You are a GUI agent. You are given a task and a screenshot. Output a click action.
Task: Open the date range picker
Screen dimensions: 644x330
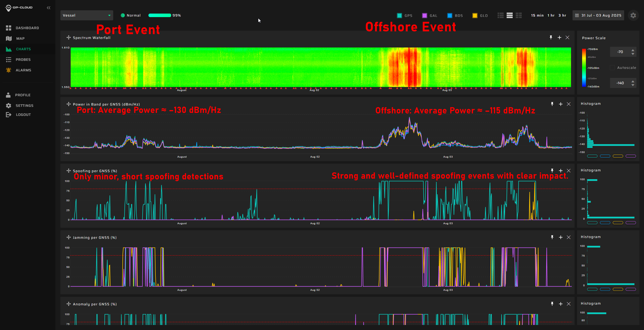point(598,15)
